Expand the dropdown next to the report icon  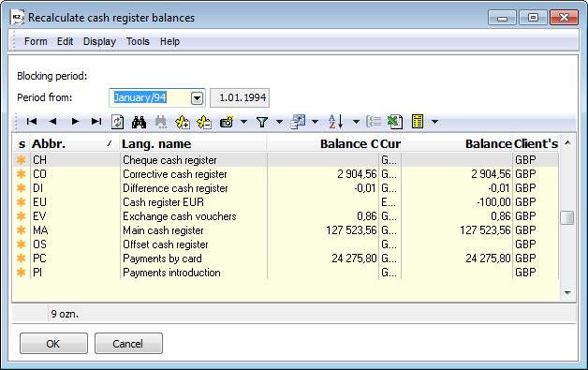[x=434, y=122]
